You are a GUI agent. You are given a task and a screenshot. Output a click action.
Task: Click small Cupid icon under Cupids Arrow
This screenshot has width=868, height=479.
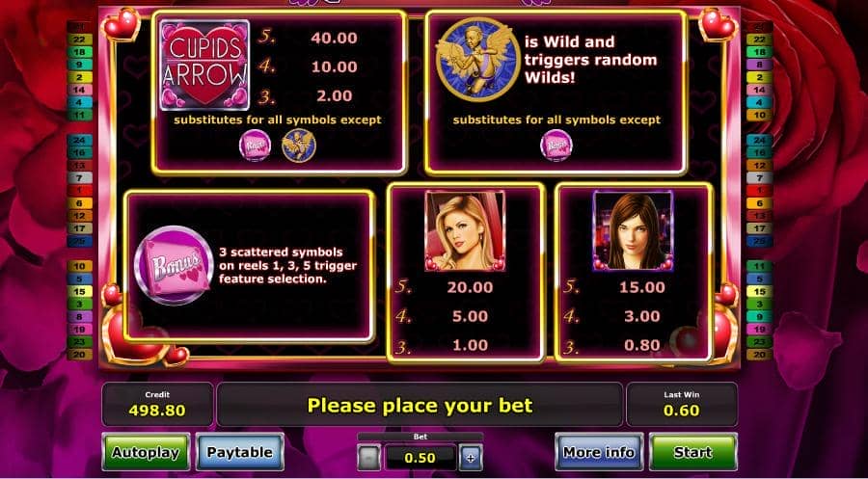[299, 146]
